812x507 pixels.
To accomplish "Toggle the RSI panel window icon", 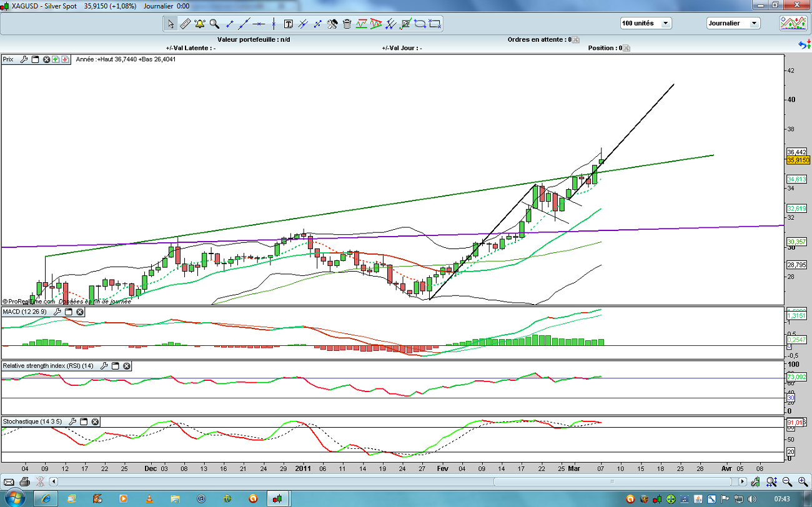I will point(115,366).
